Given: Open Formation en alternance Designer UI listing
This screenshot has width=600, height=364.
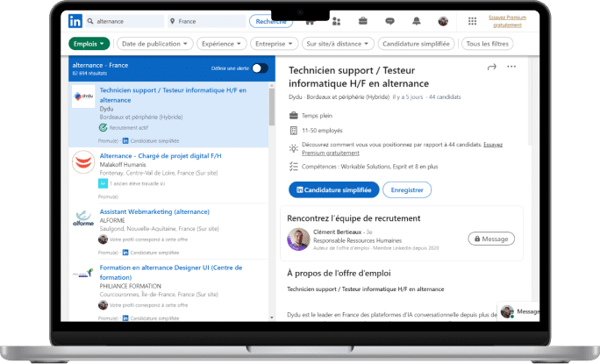Looking at the screenshot, I should point(171,272).
